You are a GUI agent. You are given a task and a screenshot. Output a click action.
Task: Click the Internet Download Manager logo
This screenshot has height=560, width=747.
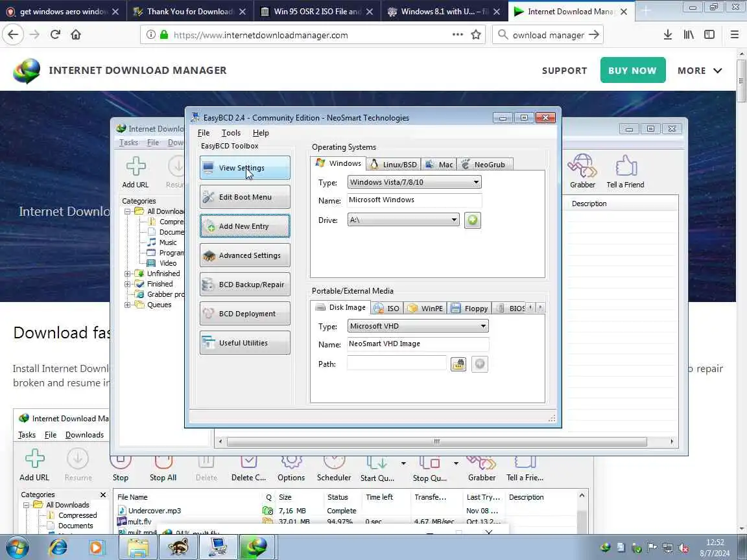click(27, 71)
